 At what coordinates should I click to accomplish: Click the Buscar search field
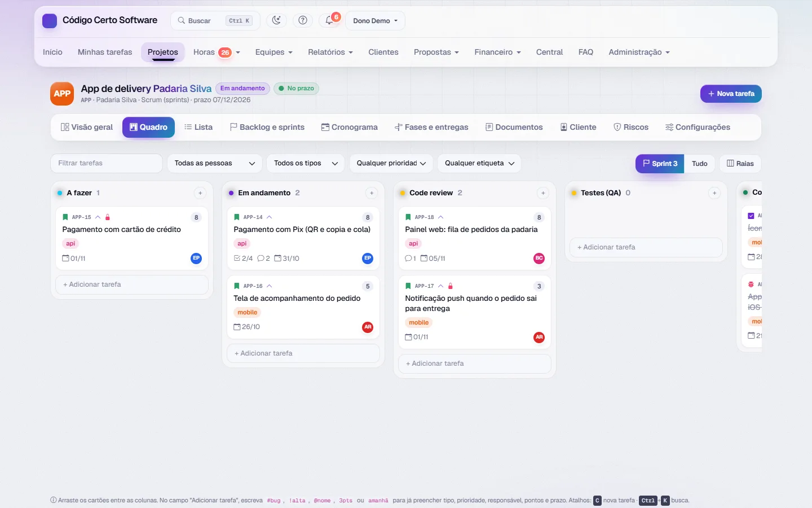215,21
